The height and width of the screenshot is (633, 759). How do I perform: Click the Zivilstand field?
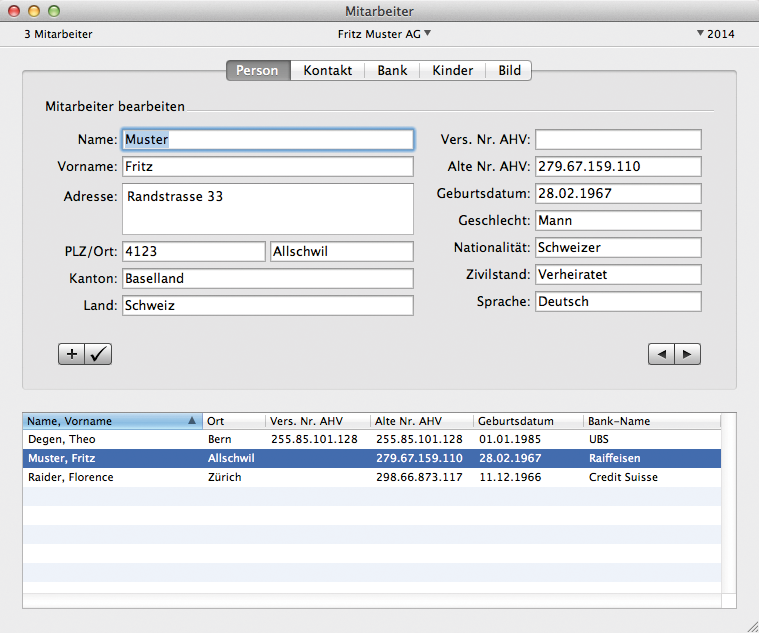(x=618, y=274)
